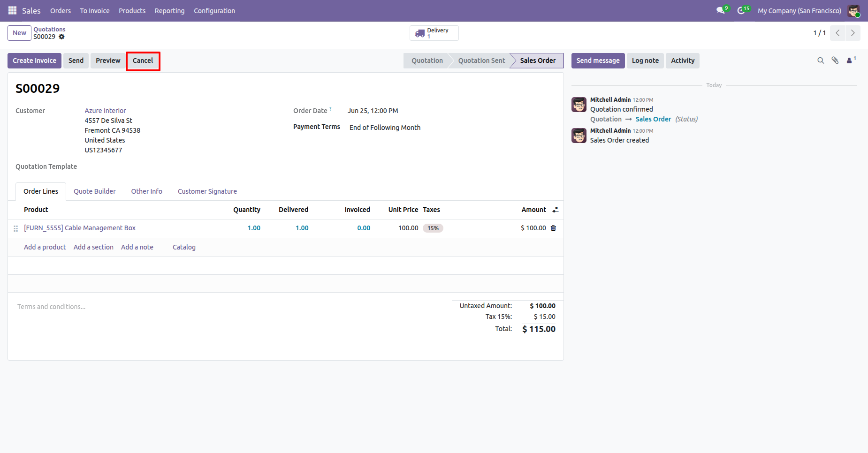Viewport: 868px width, 453px height.
Task: Click the Terms and conditions text field
Action: [x=230, y=307]
